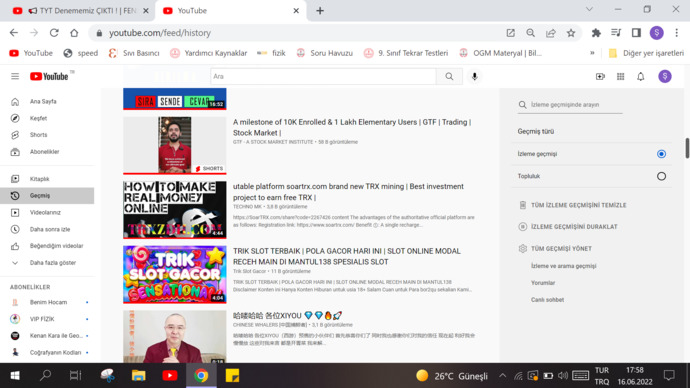
Task: Go to the browser home page
Action: [74, 33]
